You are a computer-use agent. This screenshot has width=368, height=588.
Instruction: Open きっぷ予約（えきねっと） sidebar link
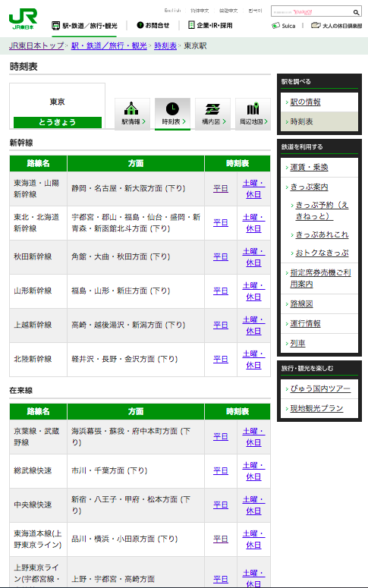[322, 210]
